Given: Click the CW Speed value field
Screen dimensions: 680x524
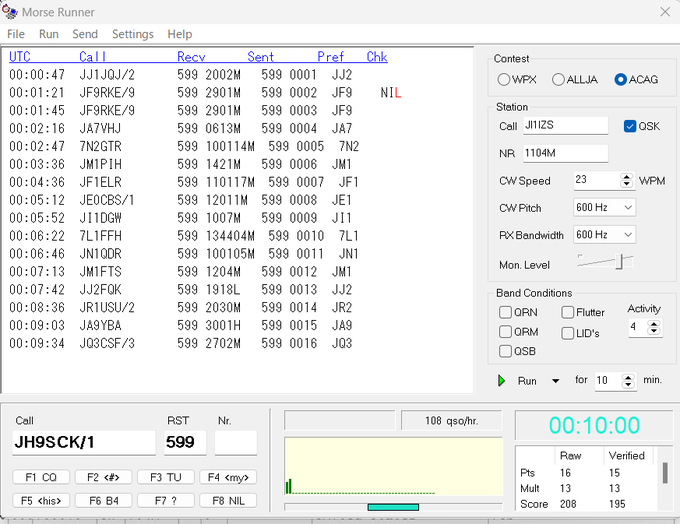Looking at the screenshot, I should tap(597, 180).
